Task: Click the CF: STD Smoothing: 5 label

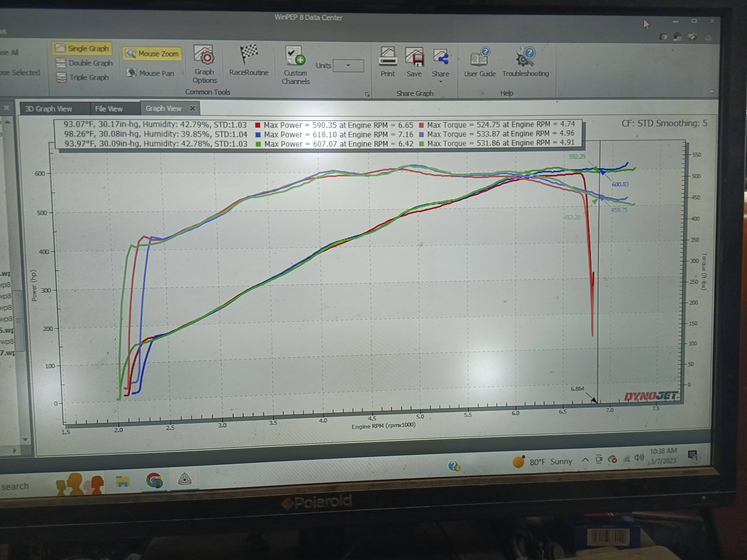Action: (664, 123)
